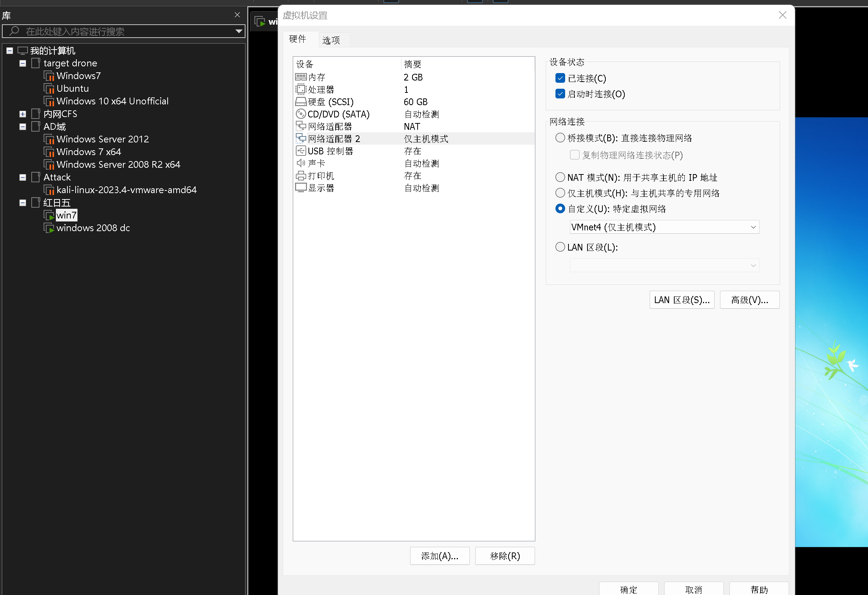Screen dimensions: 868x595
Task: Select the memory (内存) device icon
Action: 301,77
